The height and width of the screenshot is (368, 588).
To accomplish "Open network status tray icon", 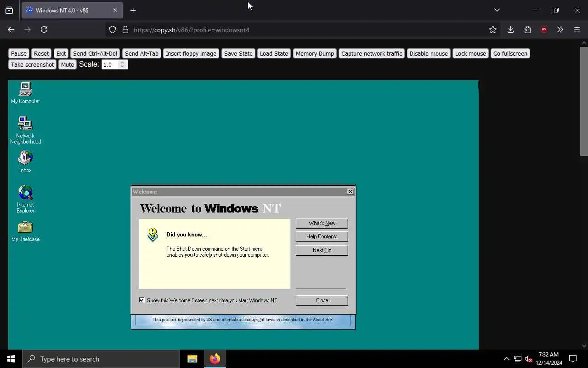I will coord(517,359).
